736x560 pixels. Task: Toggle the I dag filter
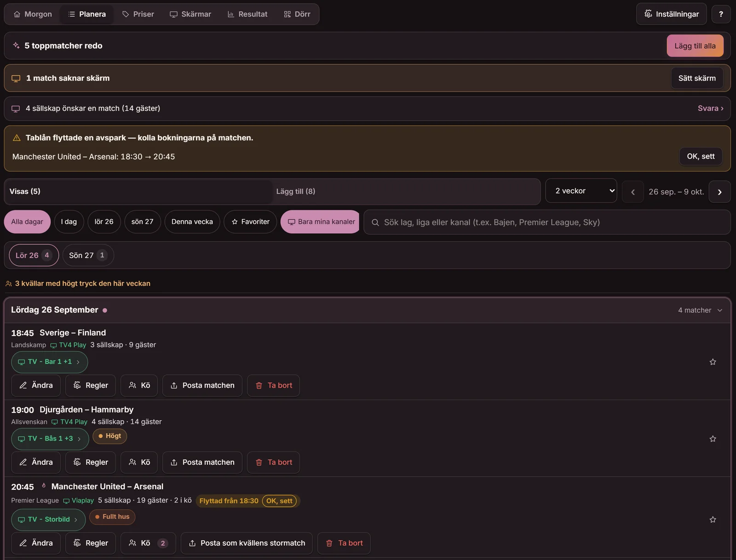69,222
